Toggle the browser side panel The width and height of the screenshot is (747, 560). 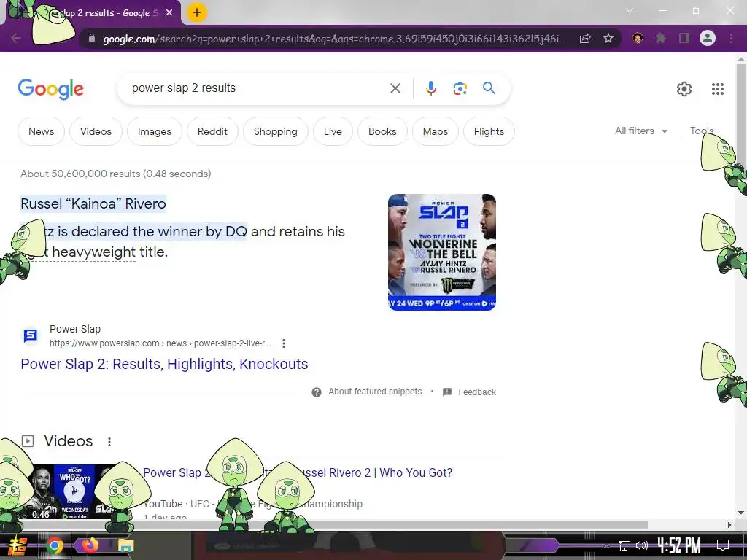pyautogui.click(x=684, y=38)
